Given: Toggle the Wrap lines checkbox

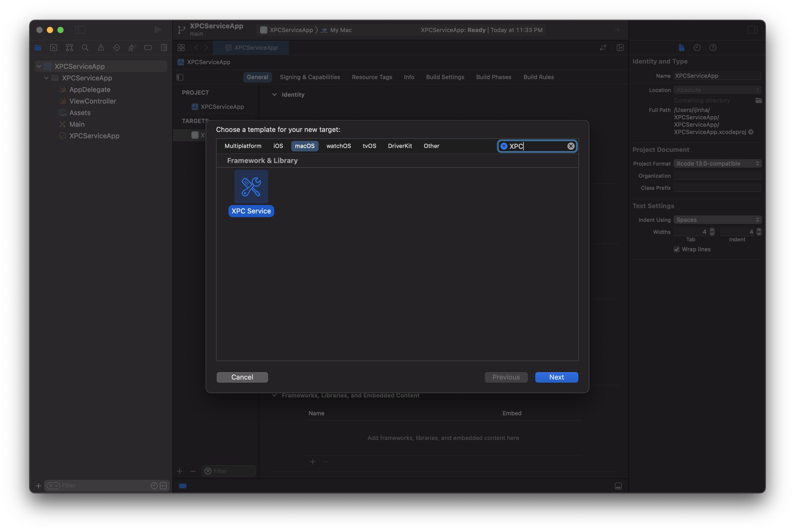Looking at the screenshot, I should [x=677, y=249].
